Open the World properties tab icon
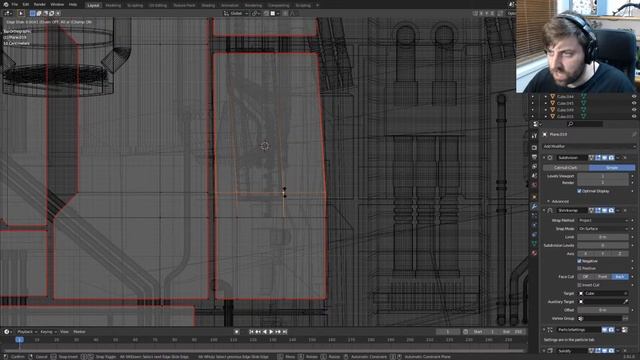The height and width of the screenshot is (360, 640). [534, 185]
